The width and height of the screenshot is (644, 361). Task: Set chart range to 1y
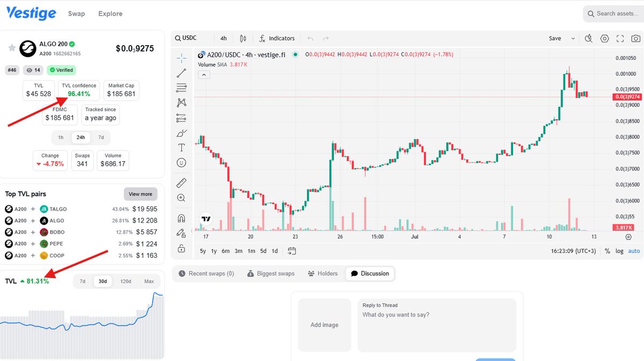click(214, 251)
